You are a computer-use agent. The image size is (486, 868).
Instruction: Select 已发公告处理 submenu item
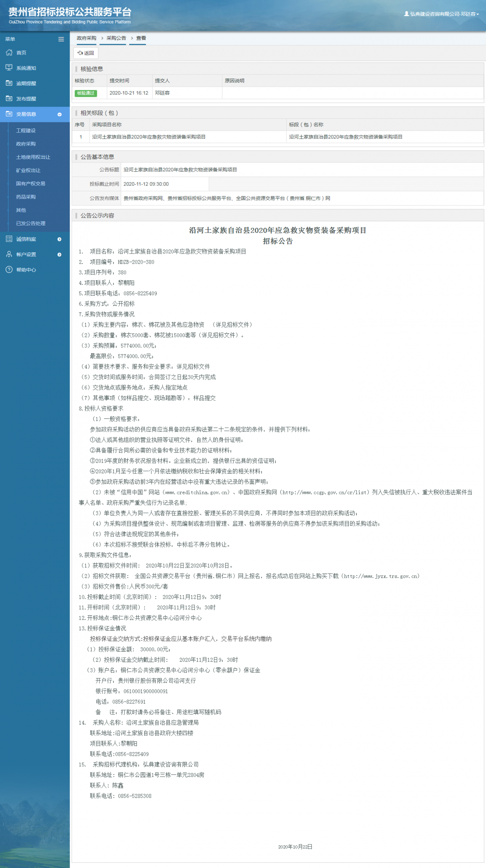tap(31, 223)
